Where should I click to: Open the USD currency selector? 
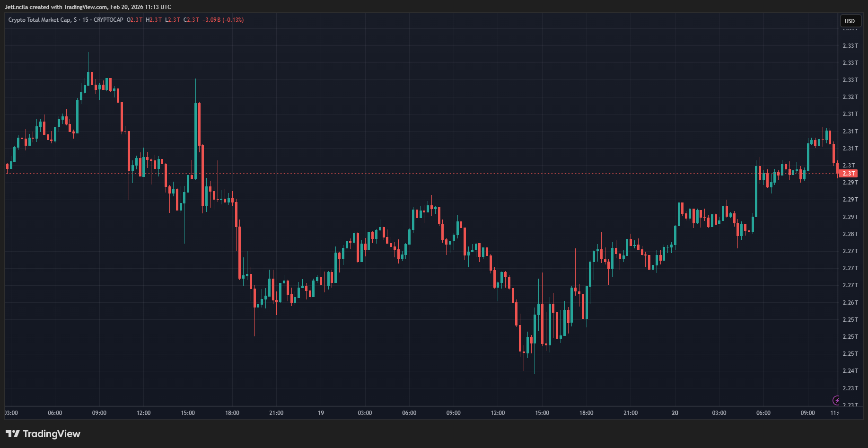click(850, 21)
